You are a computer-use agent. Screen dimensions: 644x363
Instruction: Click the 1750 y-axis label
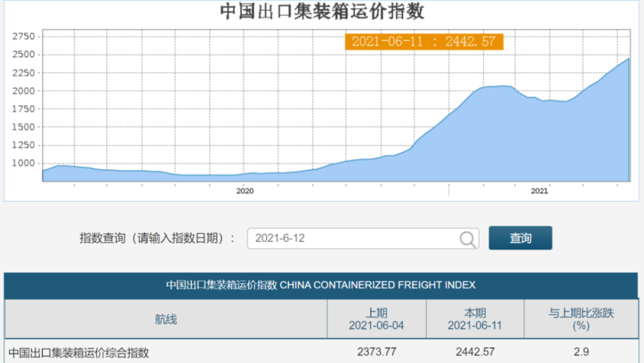(x=23, y=109)
